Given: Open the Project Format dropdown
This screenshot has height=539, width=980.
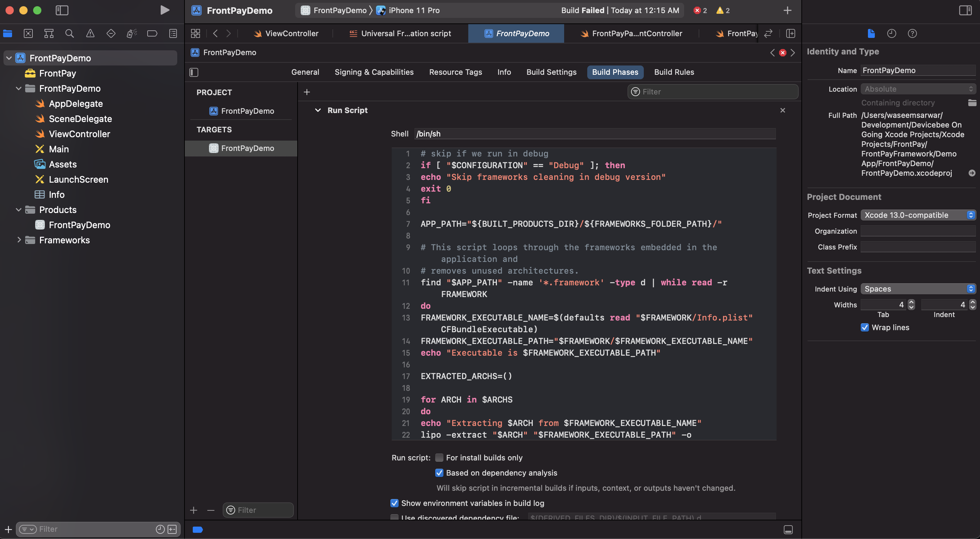Looking at the screenshot, I should point(918,215).
